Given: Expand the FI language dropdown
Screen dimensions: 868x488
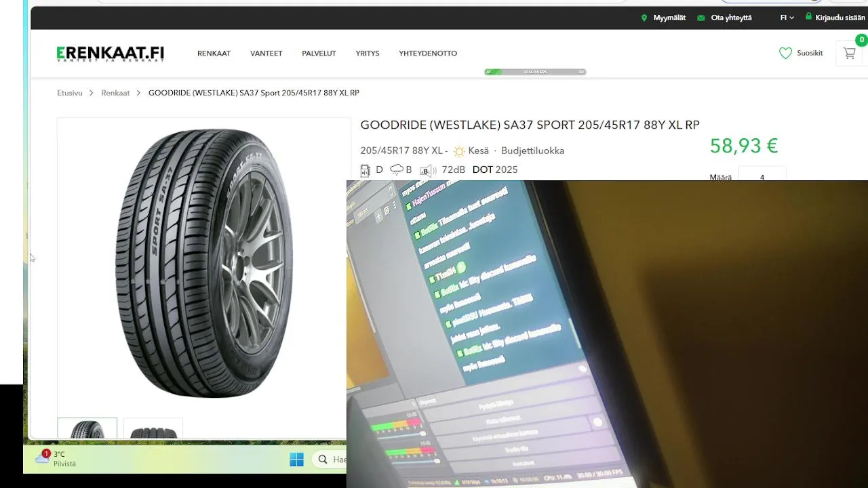Looking at the screenshot, I should pos(787,18).
